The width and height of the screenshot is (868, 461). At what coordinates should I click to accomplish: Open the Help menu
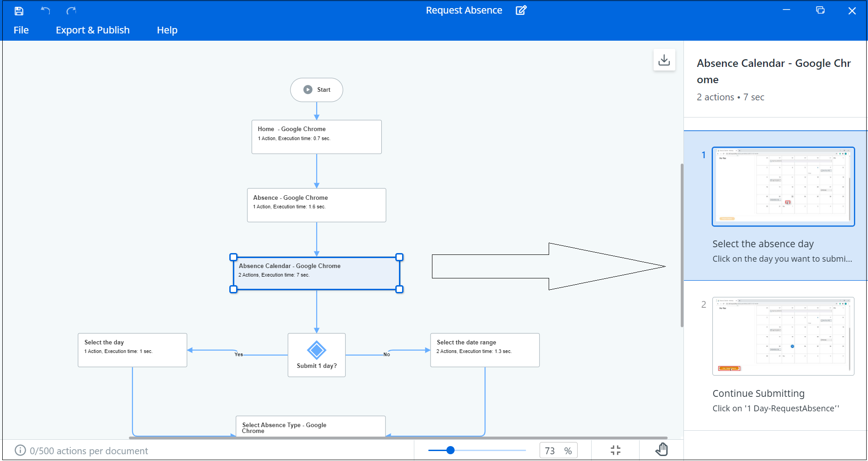coord(167,30)
